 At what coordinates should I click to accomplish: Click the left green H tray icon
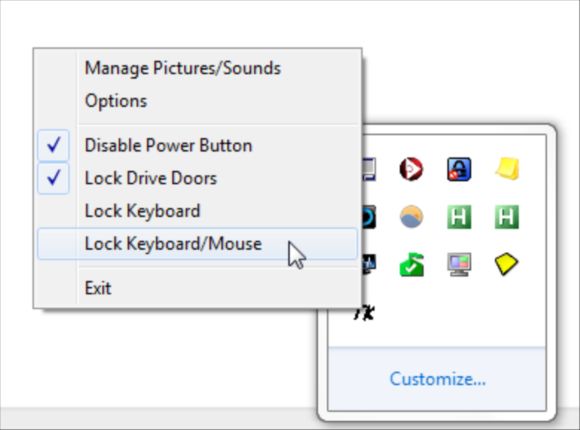pos(459,216)
